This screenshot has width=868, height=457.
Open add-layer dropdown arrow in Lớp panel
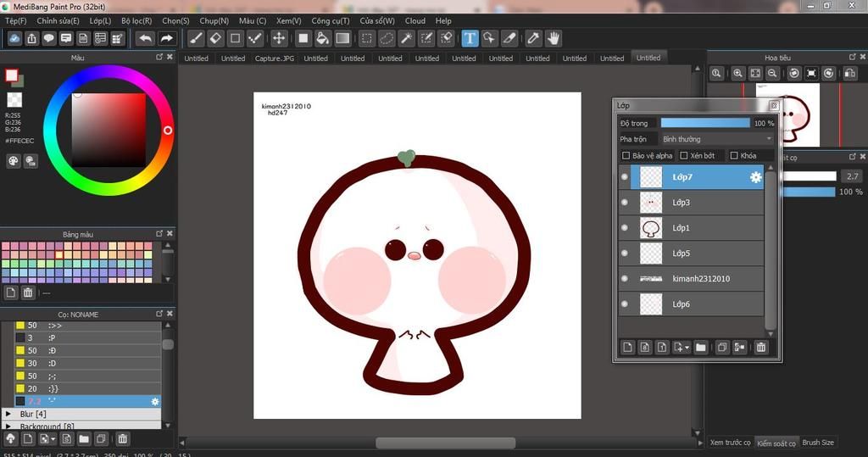687,348
